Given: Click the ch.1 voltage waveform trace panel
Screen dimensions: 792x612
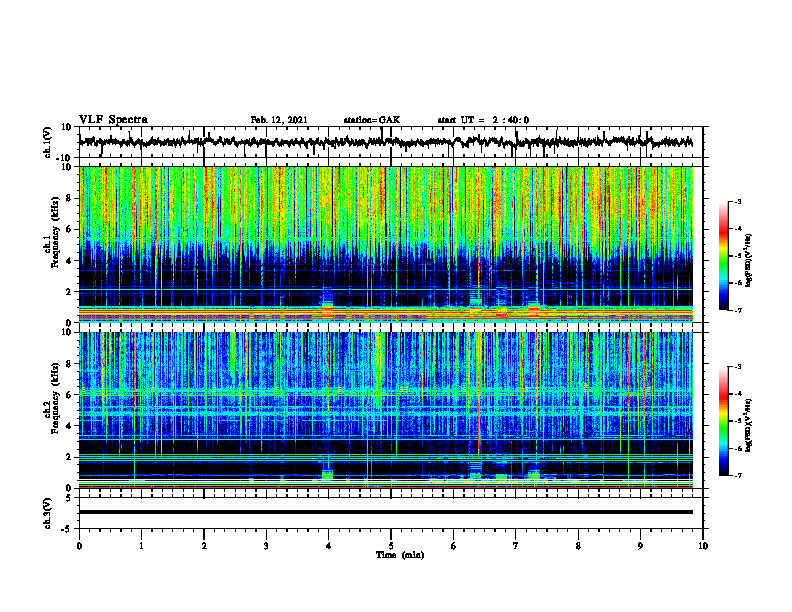Looking at the screenshot, I should click(x=391, y=142).
